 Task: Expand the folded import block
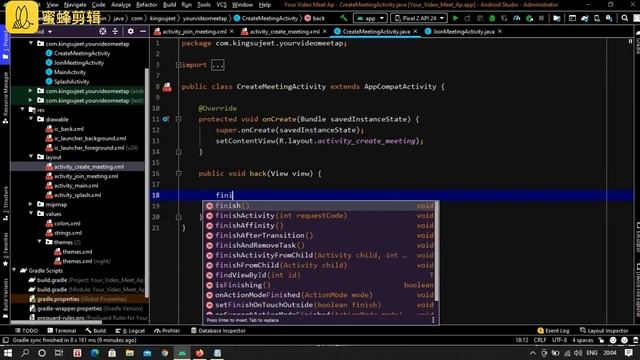pos(218,65)
